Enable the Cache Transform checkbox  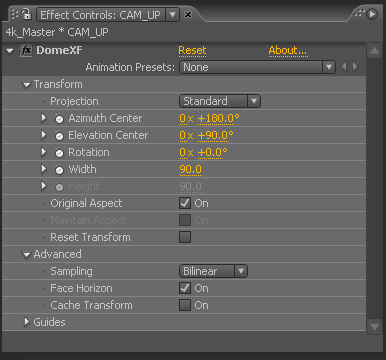point(185,305)
